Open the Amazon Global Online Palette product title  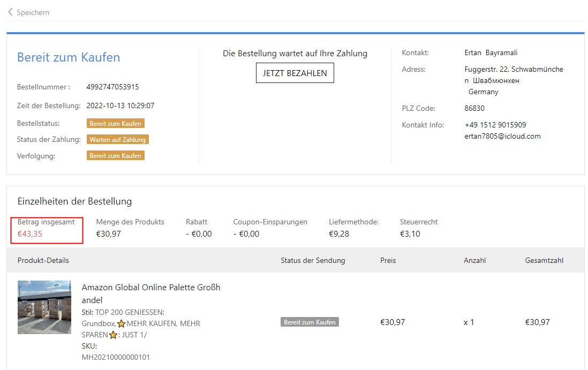[150, 293]
